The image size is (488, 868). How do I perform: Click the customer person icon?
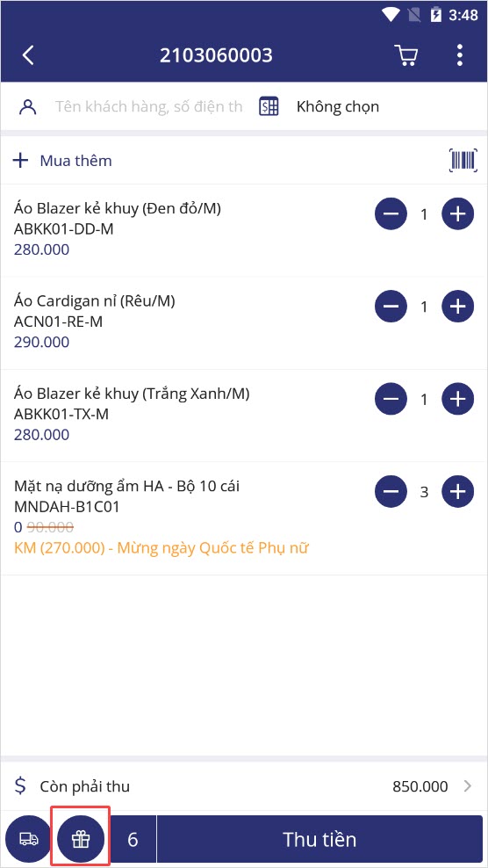click(28, 107)
